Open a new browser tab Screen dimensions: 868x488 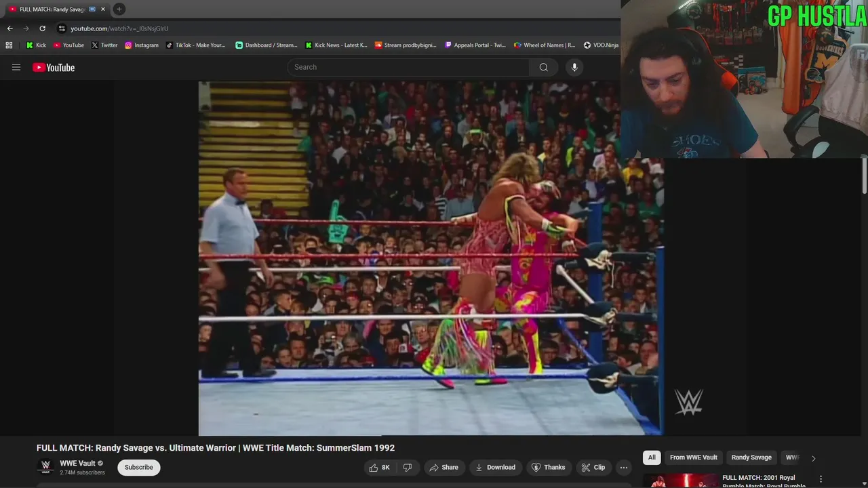[x=119, y=9]
